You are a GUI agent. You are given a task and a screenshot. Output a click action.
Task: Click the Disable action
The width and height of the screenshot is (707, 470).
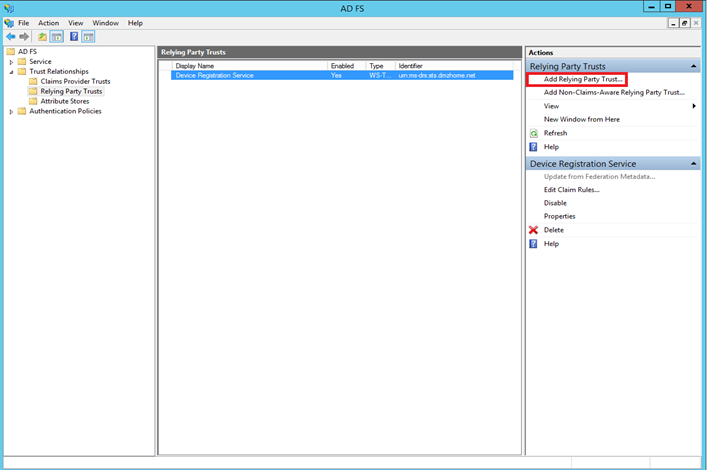[x=555, y=203]
